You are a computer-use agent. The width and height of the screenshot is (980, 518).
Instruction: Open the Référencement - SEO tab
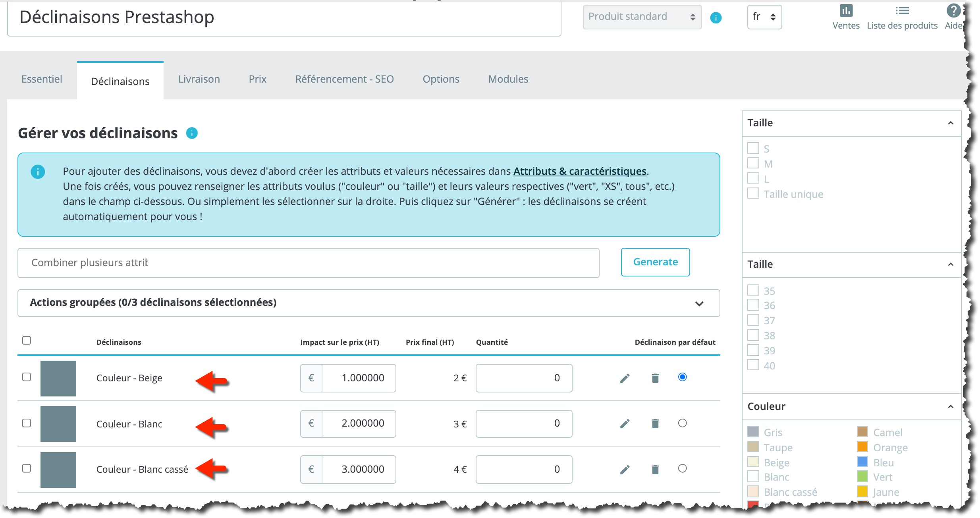344,79
